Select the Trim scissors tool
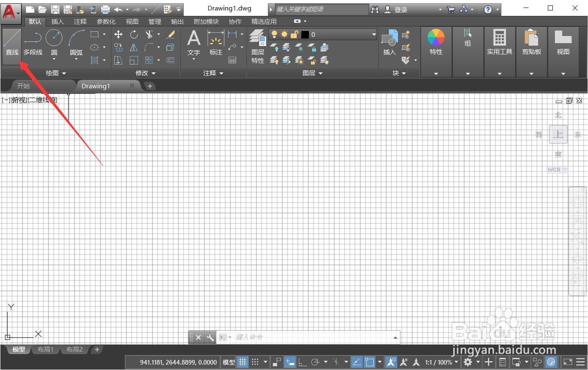Screen dimensions: 588x370 [149, 34]
